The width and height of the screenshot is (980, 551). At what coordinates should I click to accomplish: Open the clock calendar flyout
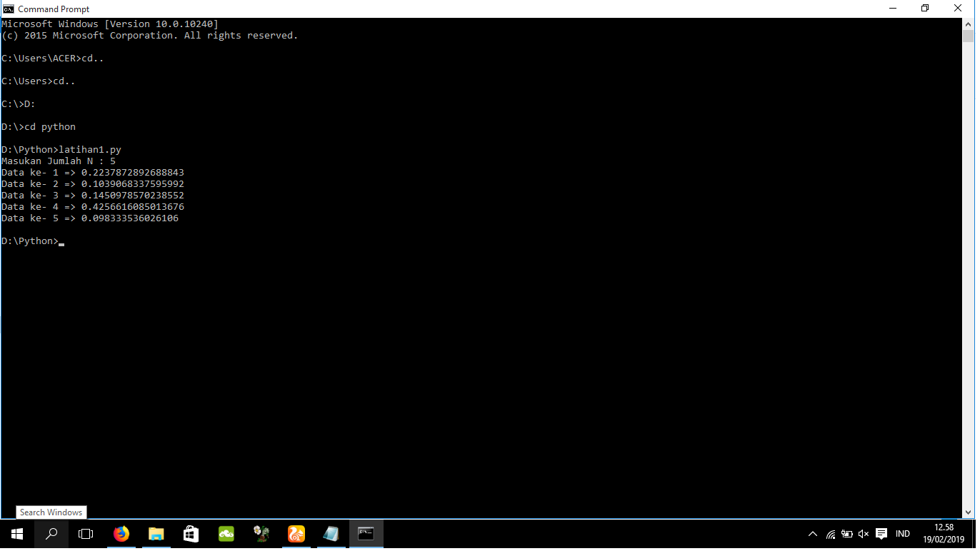[944, 533]
